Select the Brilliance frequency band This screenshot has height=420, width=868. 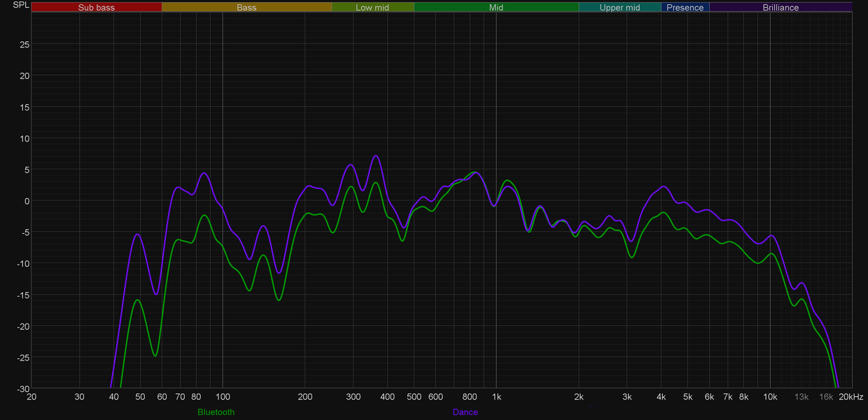click(780, 7)
